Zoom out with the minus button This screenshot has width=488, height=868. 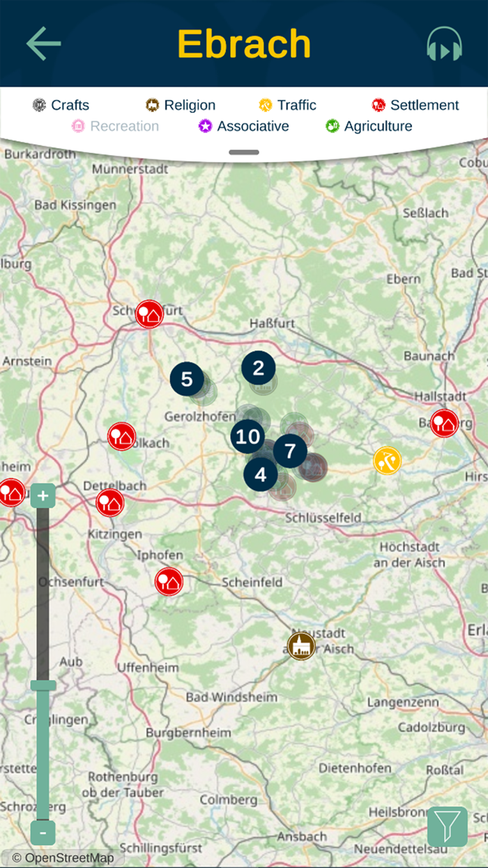pyautogui.click(x=43, y=833)
